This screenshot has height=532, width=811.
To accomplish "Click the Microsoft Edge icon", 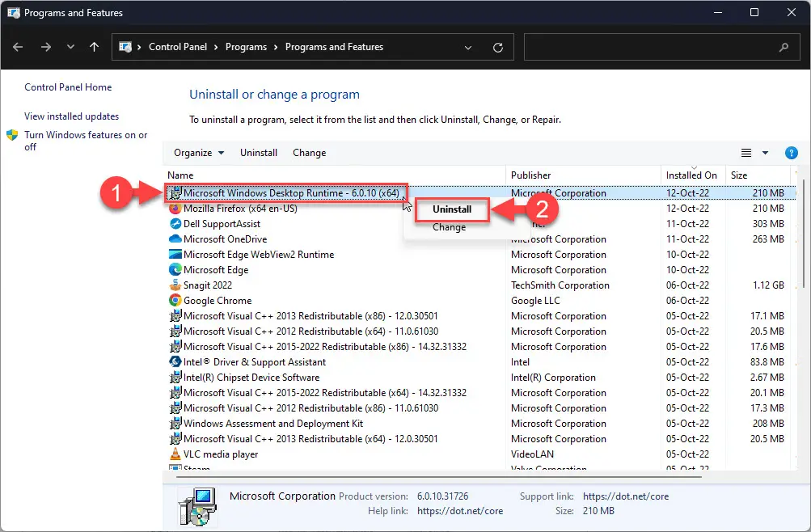I will [x=175, y=270].
